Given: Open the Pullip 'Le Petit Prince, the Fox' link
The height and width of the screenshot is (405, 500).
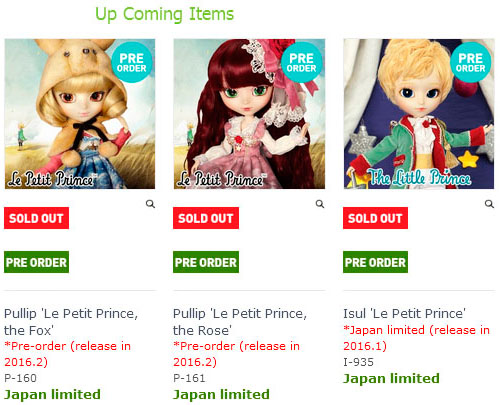Looking at the screenshot, I should point(71,322).
